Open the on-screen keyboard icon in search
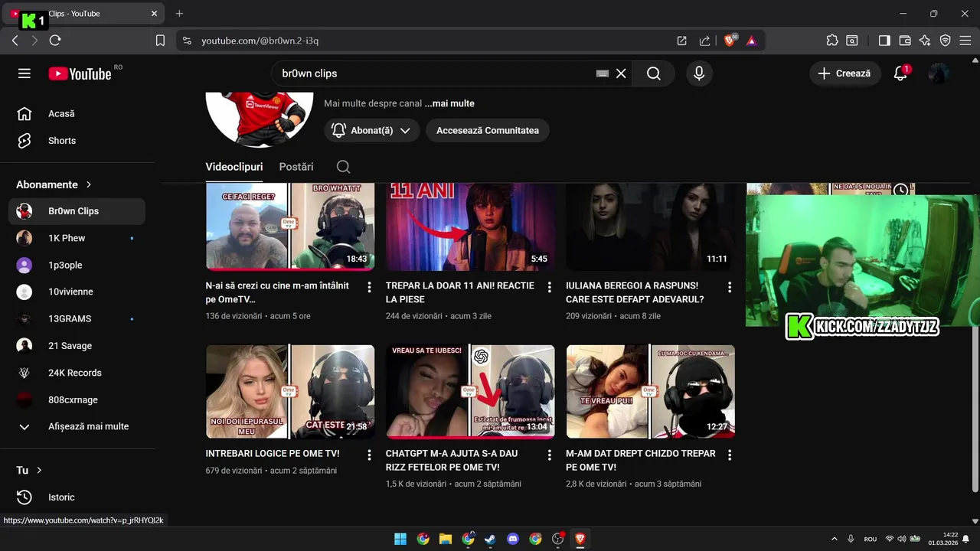 [x=603, y=73]
